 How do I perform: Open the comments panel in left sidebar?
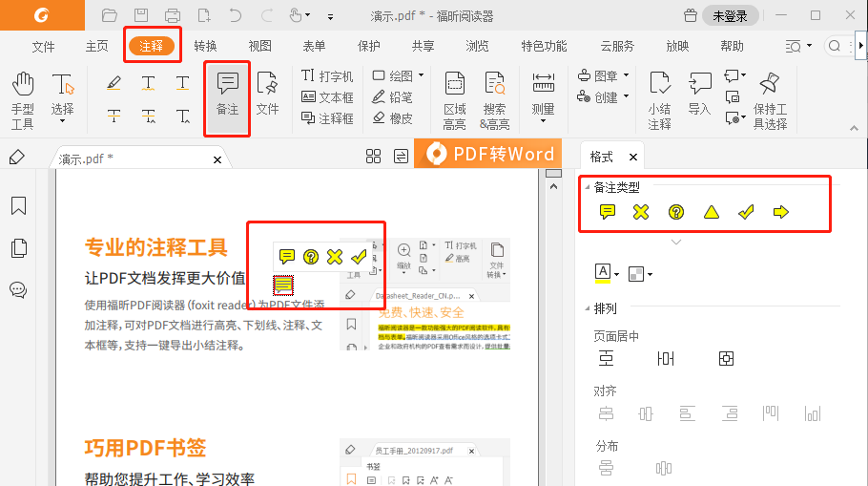[x=18, y=290]
